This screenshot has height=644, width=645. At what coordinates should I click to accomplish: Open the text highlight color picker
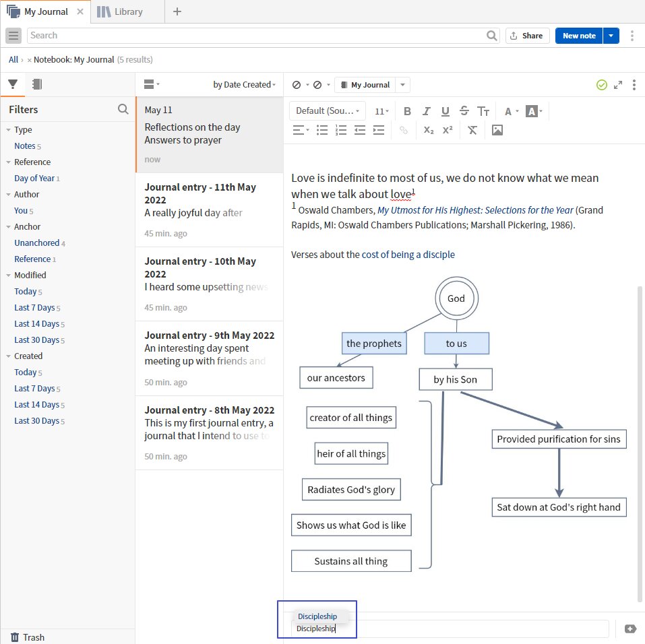tap(534, 111)
